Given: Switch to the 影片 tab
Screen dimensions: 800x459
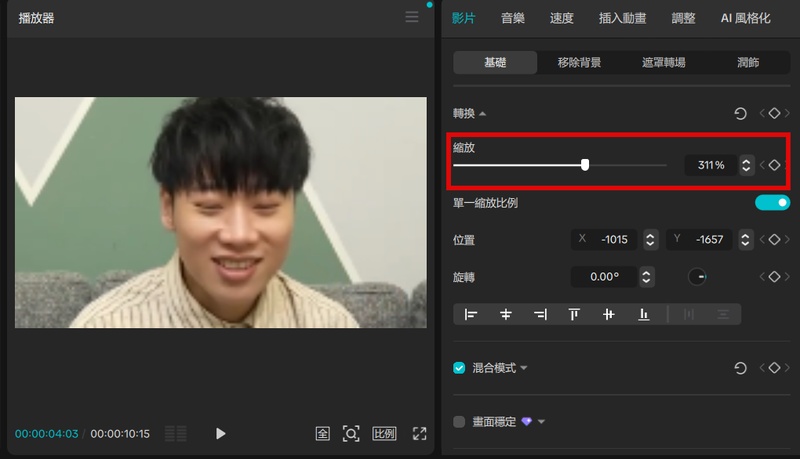Looking at the screenshot, I should pos(463,18).
